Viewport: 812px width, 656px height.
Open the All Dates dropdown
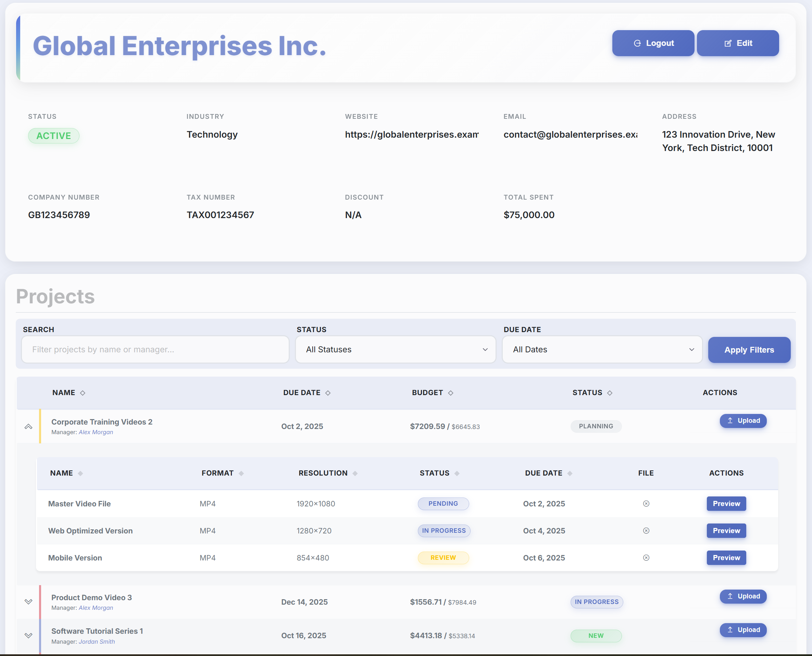[602, 350]
